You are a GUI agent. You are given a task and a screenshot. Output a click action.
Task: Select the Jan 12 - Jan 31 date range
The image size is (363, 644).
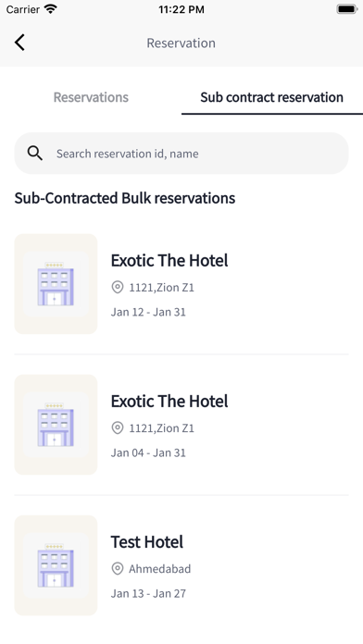(148, 312)
